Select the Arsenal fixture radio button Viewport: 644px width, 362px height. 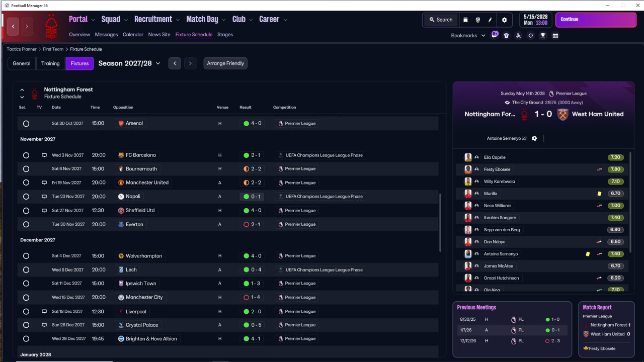[x=26, y=124]
